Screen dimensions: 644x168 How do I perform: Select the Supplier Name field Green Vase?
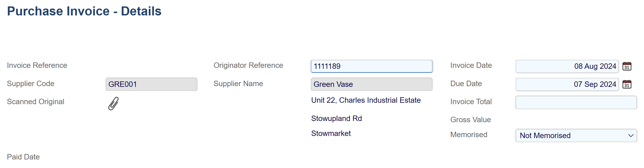point(371,84)
